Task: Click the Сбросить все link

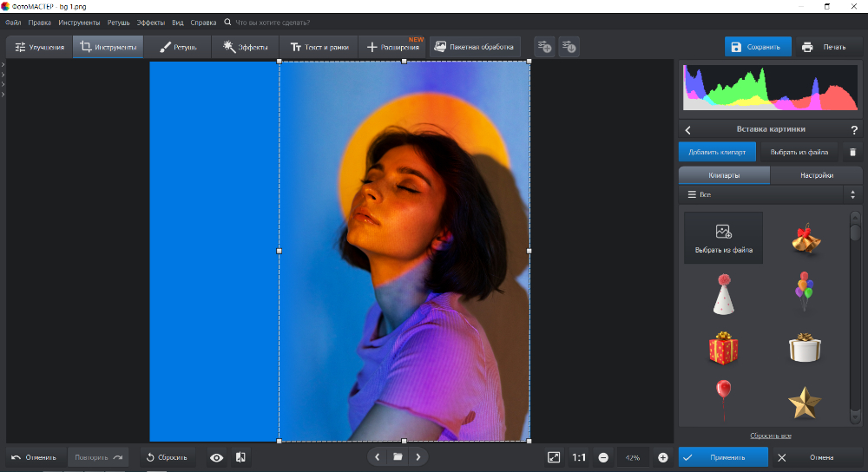Action: click(x=770, y=436)
